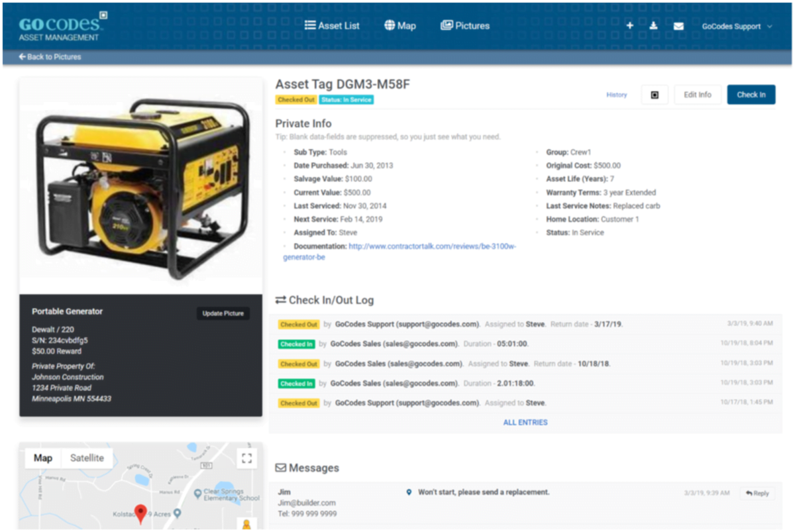Viewport: 795px width, 532px height.
Task: Open the Pictures page
Action: click(x=465, y=26)
